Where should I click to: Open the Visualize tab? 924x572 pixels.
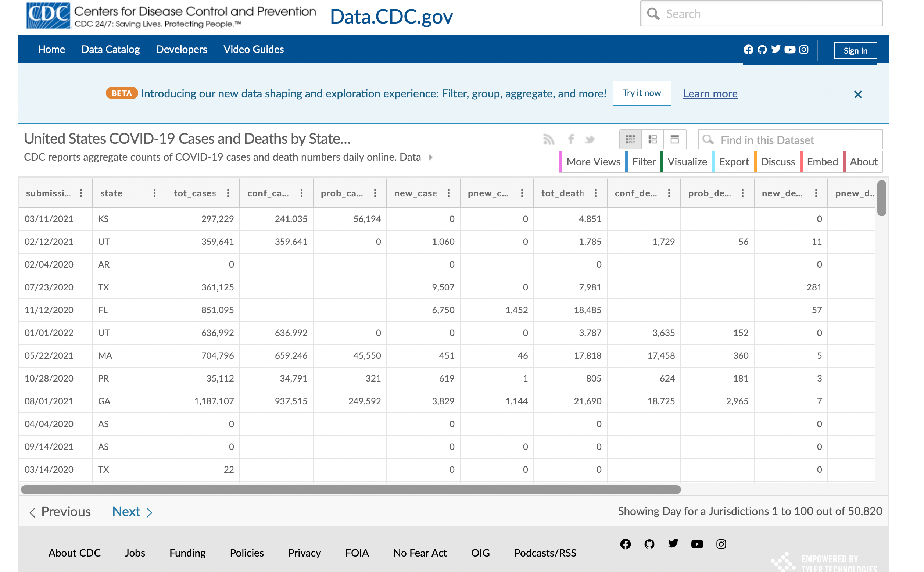pyautogui.click(x=687, y=161)
